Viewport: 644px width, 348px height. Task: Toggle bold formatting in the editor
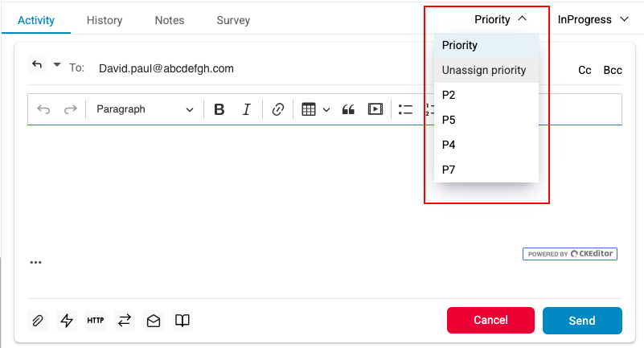pos(219,109)
